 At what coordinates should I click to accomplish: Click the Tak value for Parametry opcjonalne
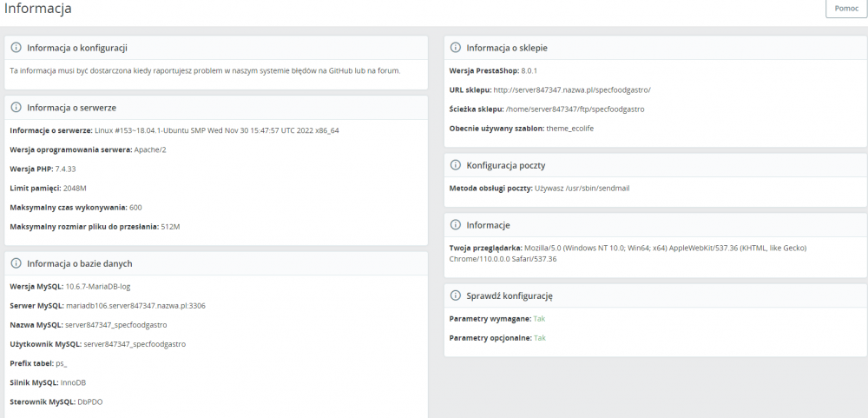540,338
